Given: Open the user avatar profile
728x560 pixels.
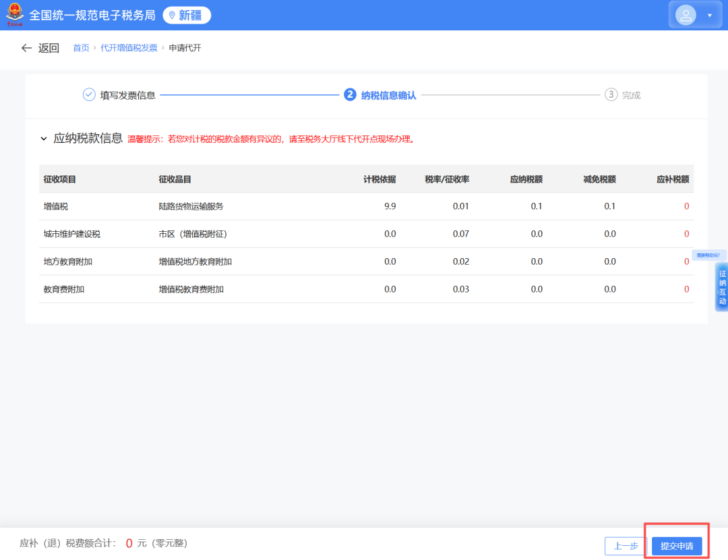Looking at the screenshot, I should click(x=686, y=15).
